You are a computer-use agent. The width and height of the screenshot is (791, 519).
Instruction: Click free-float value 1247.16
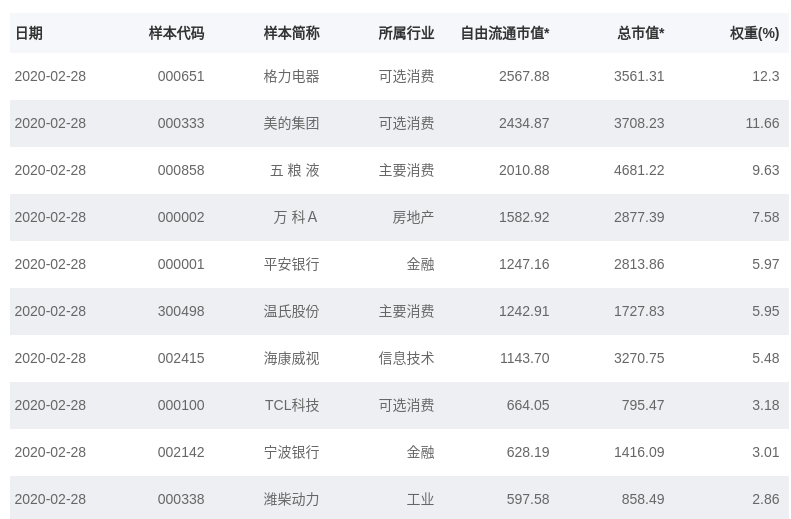tap(524, 264)
